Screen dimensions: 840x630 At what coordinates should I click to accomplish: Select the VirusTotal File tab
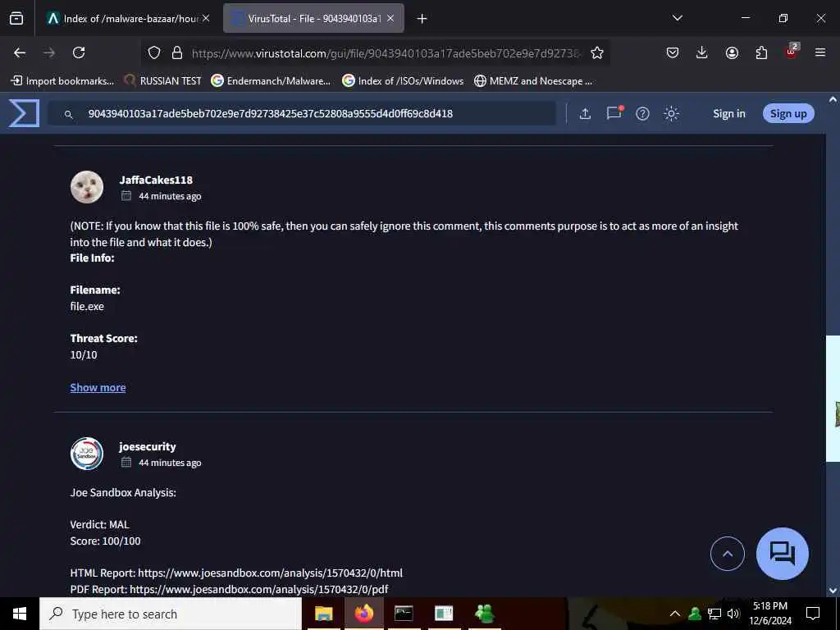314,19
